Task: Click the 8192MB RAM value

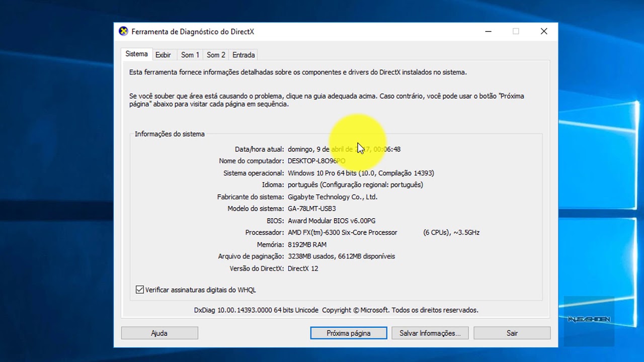Action: (307, 244)
